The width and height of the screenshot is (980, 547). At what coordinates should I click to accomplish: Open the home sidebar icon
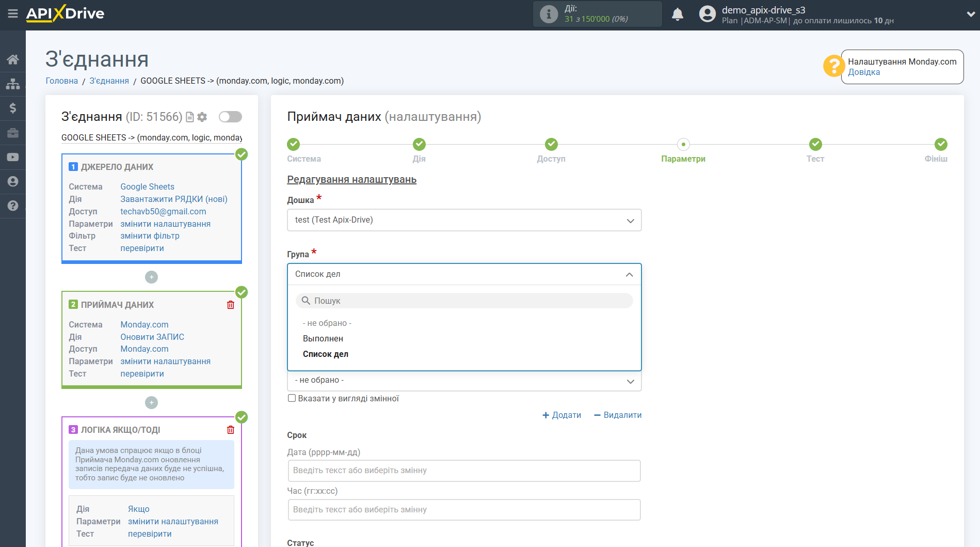pos(13,59)
